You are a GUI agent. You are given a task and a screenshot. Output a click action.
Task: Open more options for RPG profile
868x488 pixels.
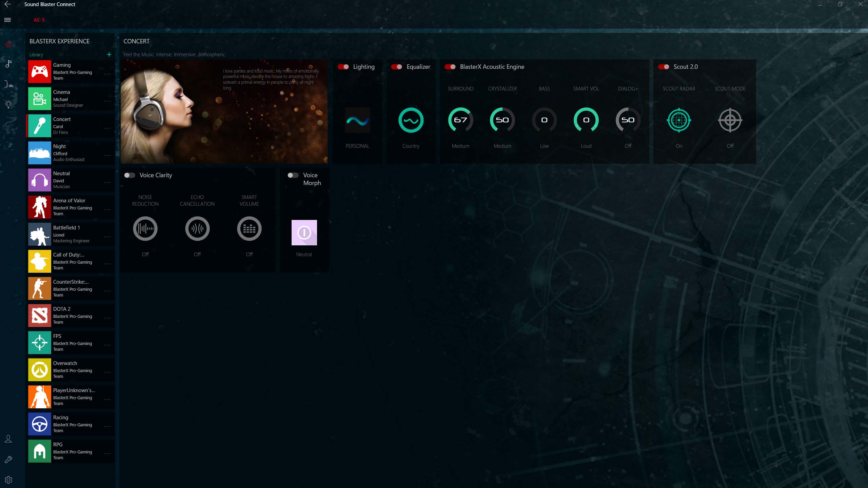[107, 453]
